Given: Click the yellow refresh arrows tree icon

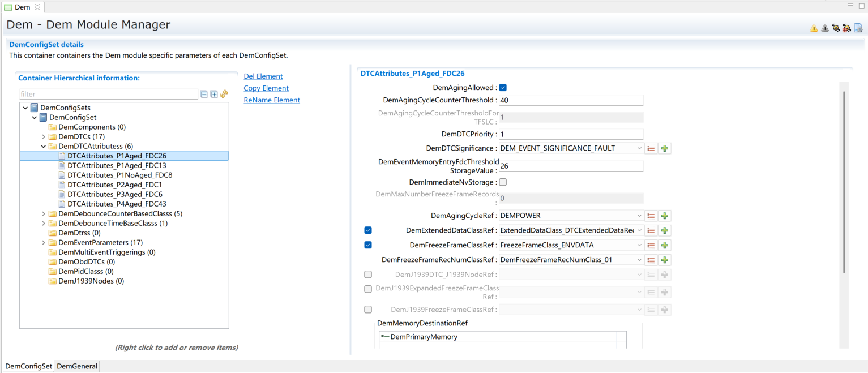Looking at the screenshot, I should coord(224,95).
